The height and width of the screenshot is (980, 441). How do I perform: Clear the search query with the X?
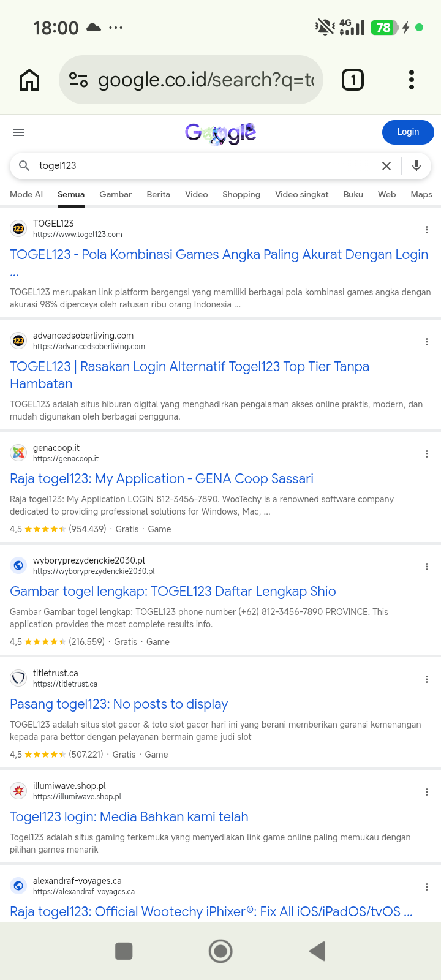(x=386, y=166)
